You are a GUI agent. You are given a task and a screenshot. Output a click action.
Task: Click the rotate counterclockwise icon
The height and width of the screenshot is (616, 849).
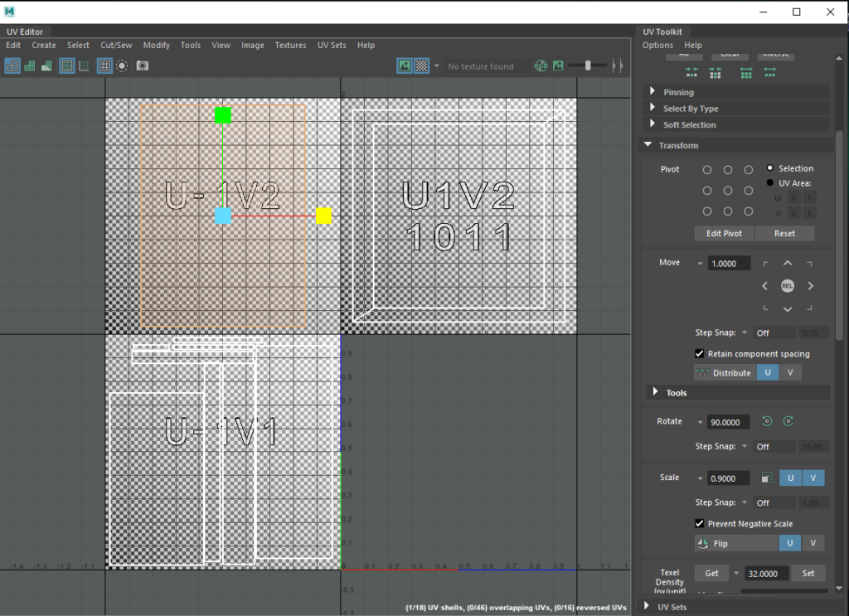point(768,421)
